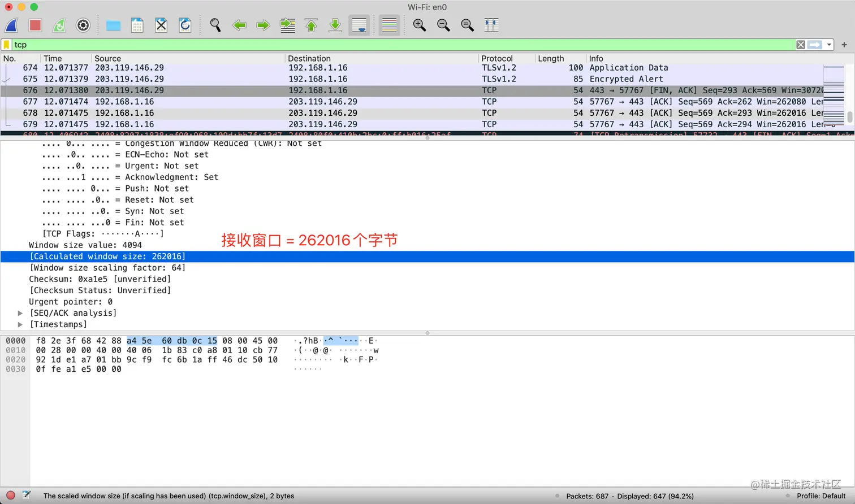Image resolution: width=855 pixels, height=504 pixels.
Task: Open capture file properties pencil icon
Action: [x=26, y=495]
